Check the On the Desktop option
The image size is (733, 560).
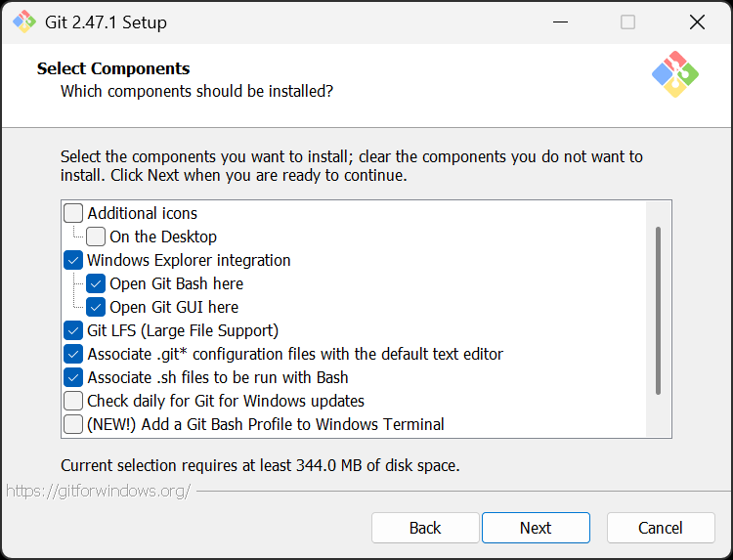click(96, 237)
